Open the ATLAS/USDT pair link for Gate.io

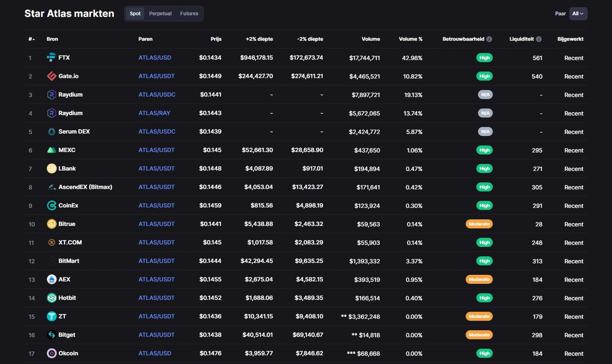[157, 76]
